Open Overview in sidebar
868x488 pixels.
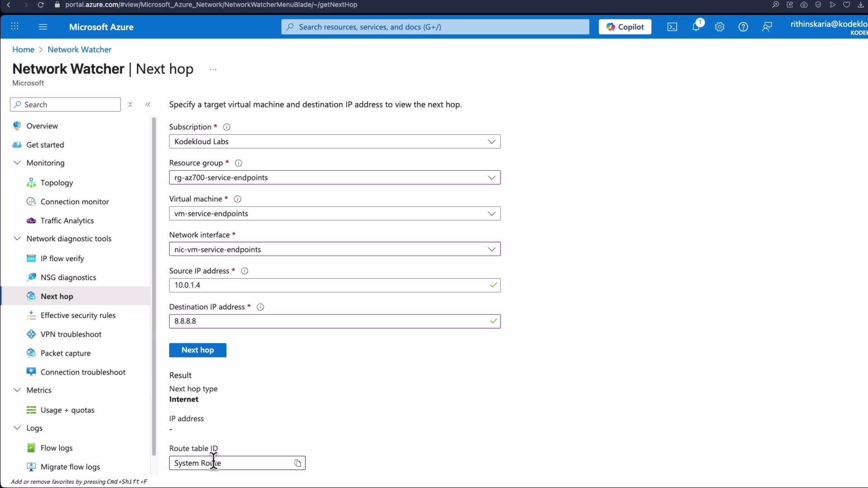42,126
